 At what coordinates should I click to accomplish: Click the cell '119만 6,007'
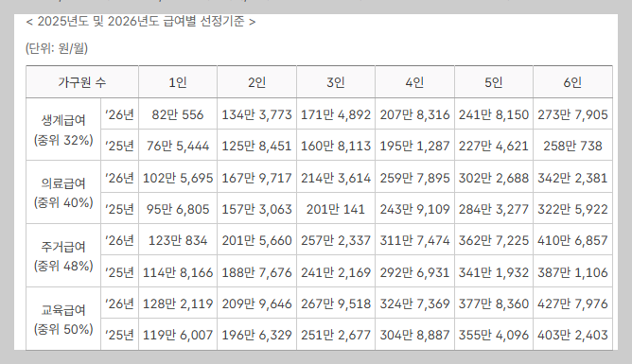(178, 335)
